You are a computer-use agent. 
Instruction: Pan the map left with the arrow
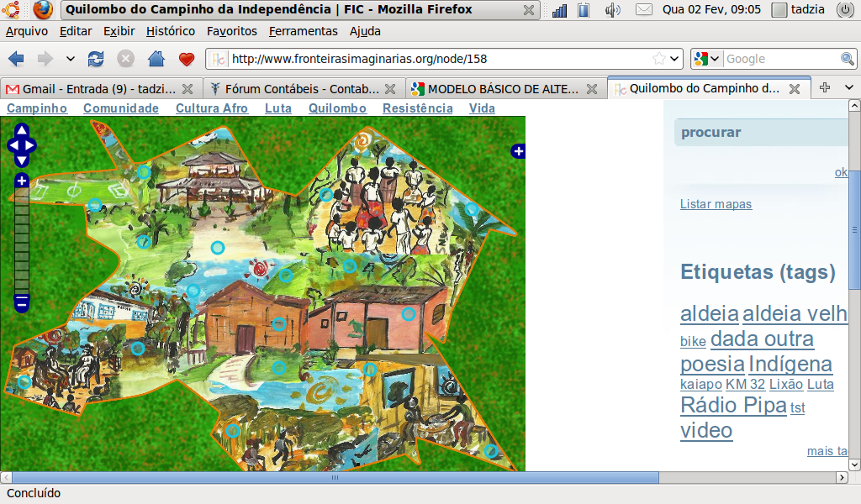(13, 145)
